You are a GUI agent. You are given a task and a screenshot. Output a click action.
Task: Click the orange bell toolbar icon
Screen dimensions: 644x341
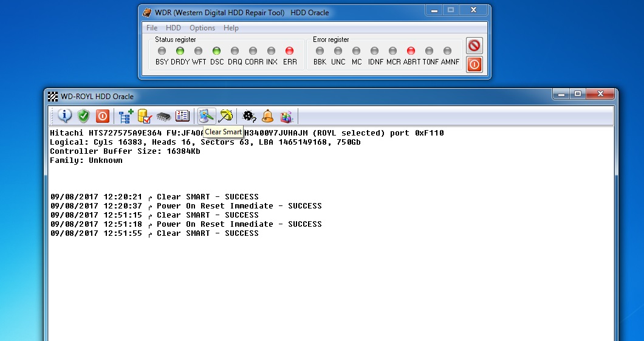click(267, 116)
